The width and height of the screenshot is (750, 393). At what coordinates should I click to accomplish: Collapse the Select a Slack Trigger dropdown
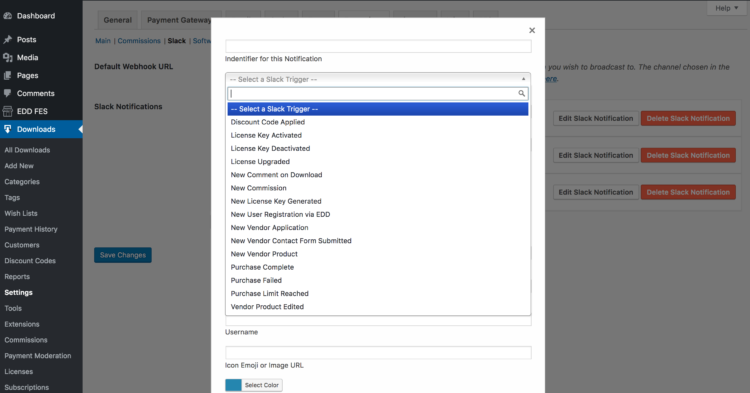point(378,79)
